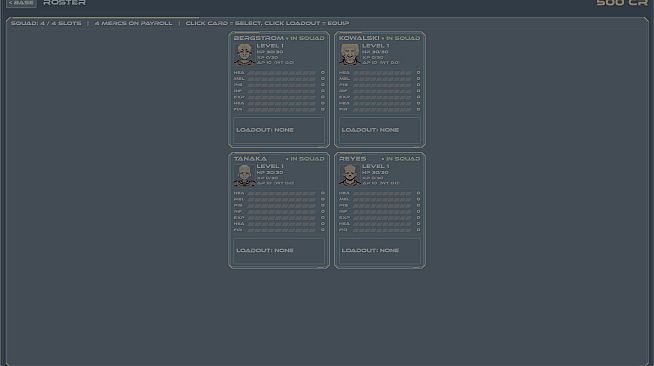Image resolution: width=654 pixels, height=366 pixels.
Task: Click Kowalski's MEL stat bar
Action: [382, 79]
